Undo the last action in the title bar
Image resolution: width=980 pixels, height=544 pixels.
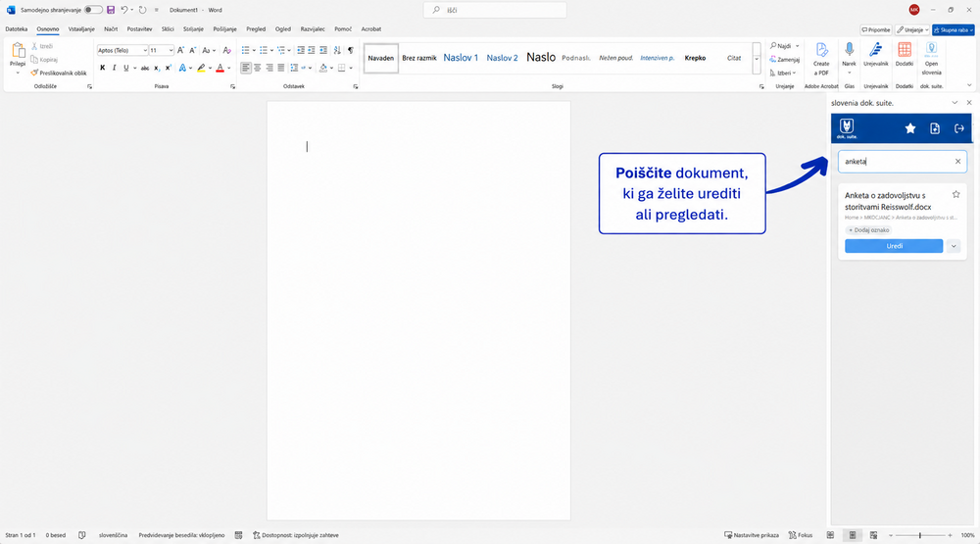tap(123, 10)
